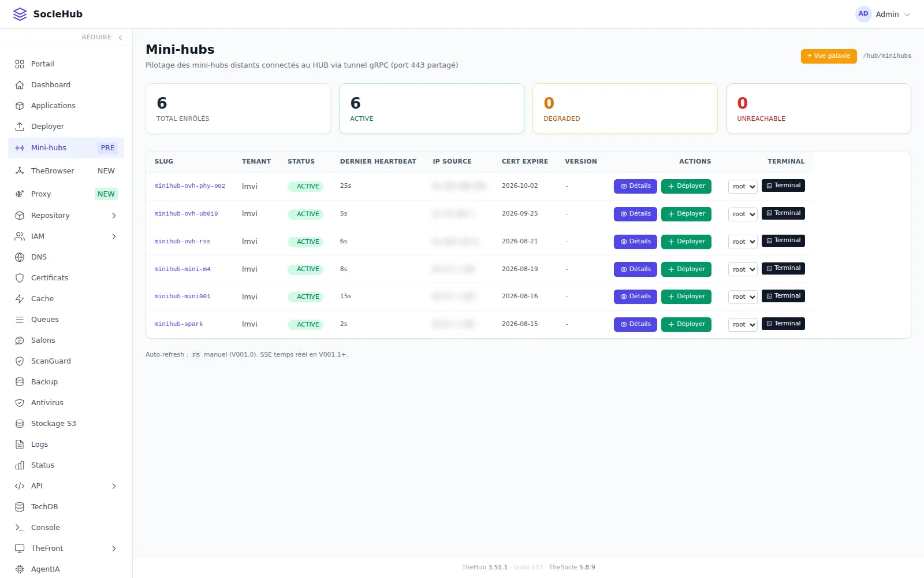This screenshot has height=578, width=924.
Task: Click the DEGRADED counter card
Action: tap(625, 109)
